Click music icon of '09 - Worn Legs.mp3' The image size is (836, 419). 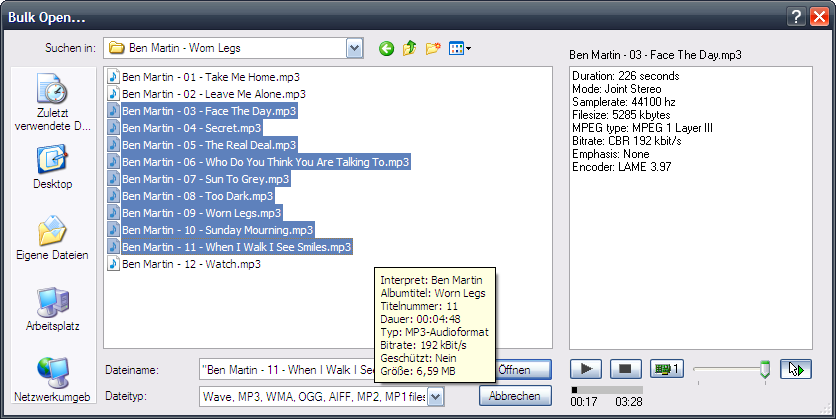pyautogui.click(x=113, y=213)
